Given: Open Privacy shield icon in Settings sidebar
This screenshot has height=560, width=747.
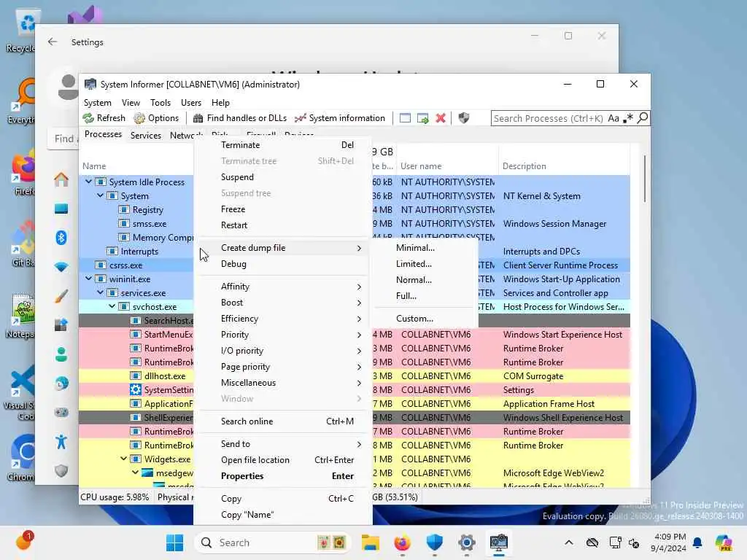Looking at the screenshot, I should [61, 471].
